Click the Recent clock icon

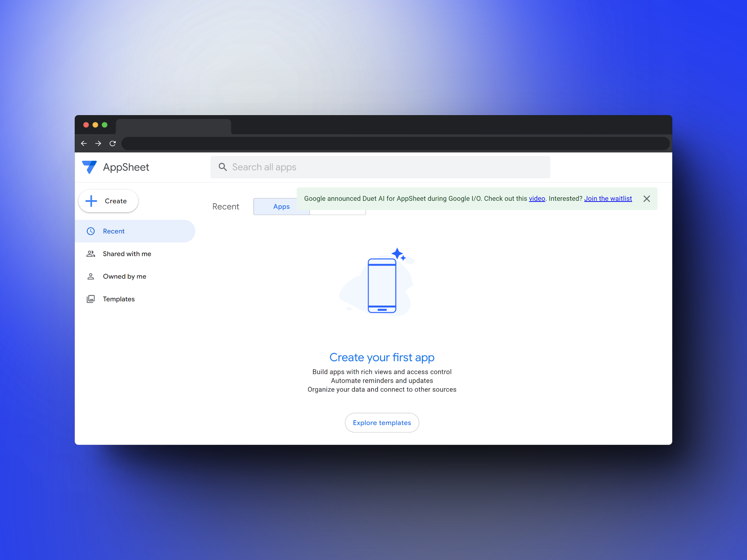pos(91,231)
